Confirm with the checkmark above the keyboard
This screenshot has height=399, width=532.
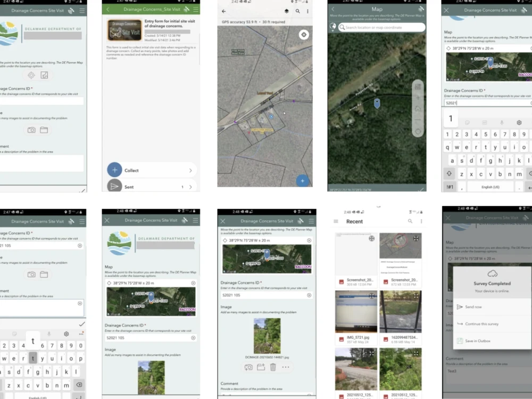click(x=82, y=324)
